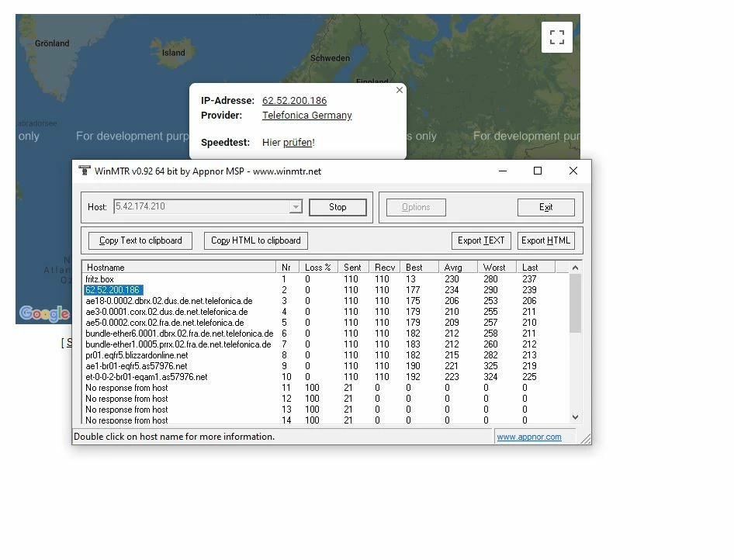Select the ae5-0.0002.corx.02.fra.de.net.telefonica.de row

[325, 323]
